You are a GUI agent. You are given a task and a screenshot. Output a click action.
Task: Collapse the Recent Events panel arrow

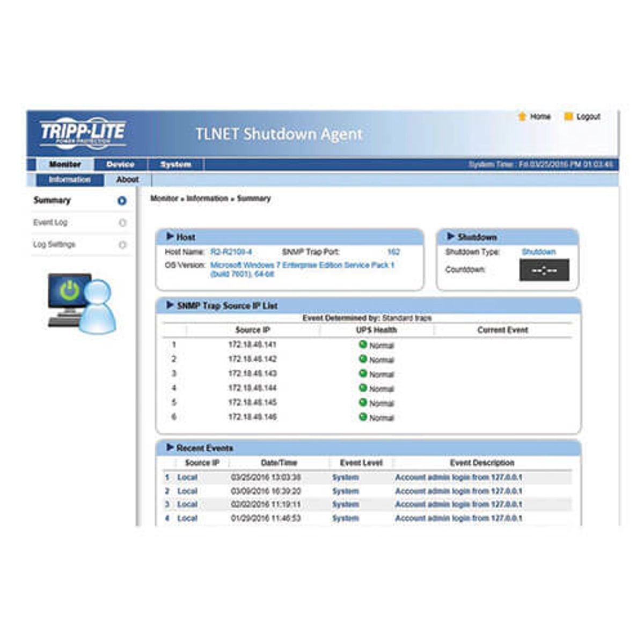[170, 447]
